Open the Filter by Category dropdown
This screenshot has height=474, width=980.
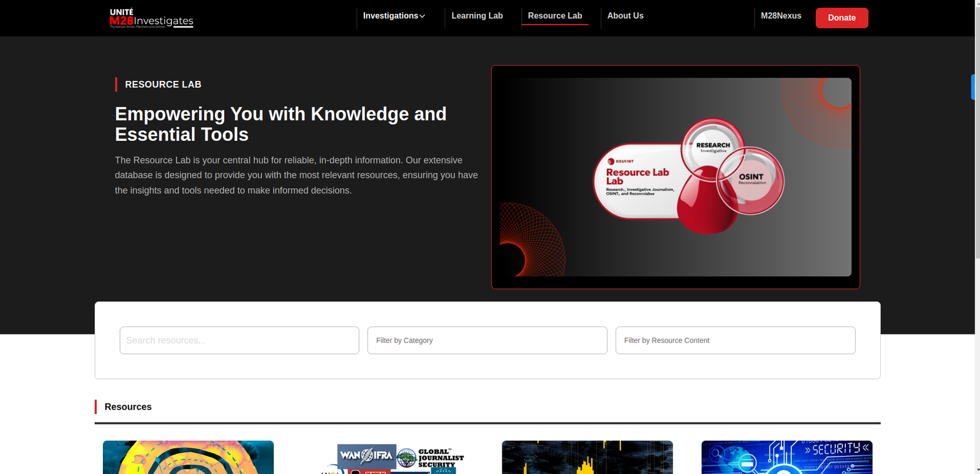coord(487,340)
